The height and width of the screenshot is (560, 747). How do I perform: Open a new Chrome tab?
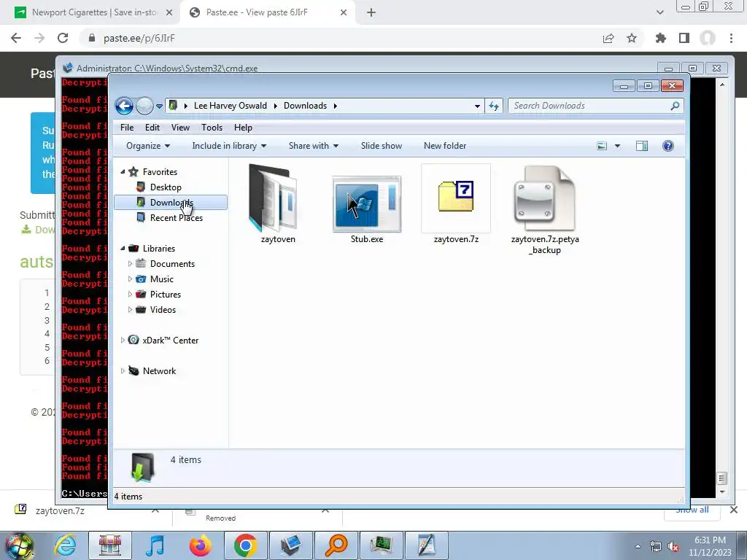pos(371,12)
